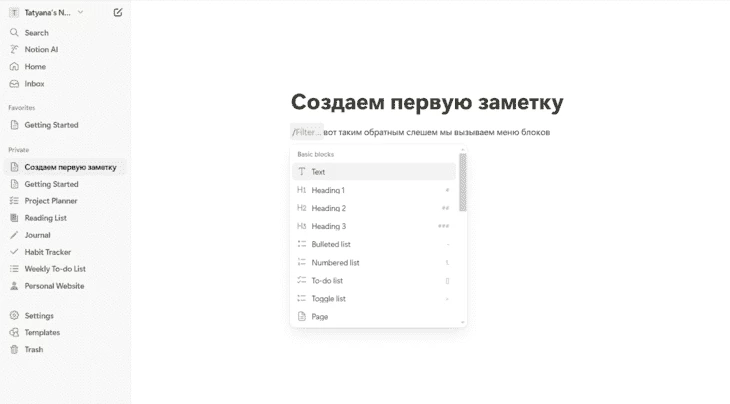Image resolution: width=730 pixels, height=404 pixels.
Task: Select To-do list block from menu
Action: pos(327,281)
